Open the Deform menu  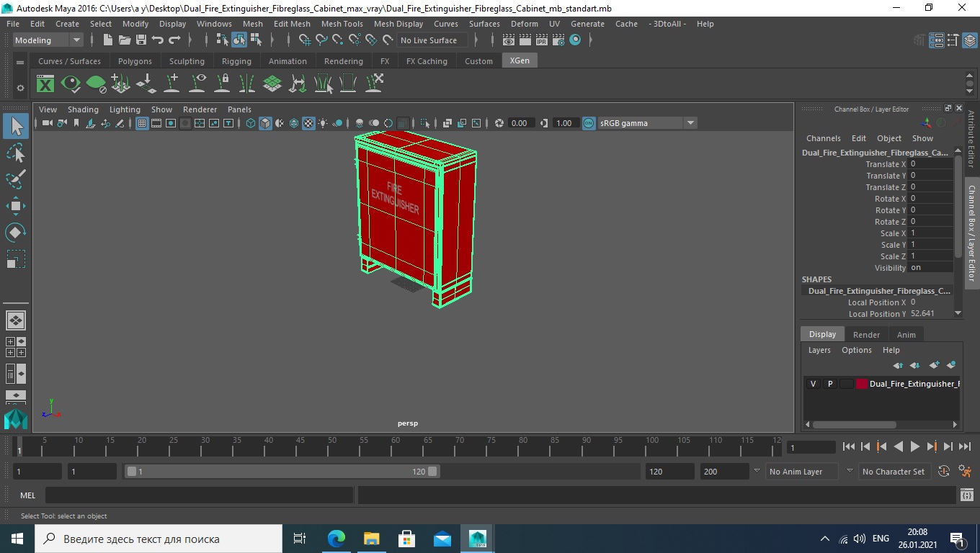(524, 24)
